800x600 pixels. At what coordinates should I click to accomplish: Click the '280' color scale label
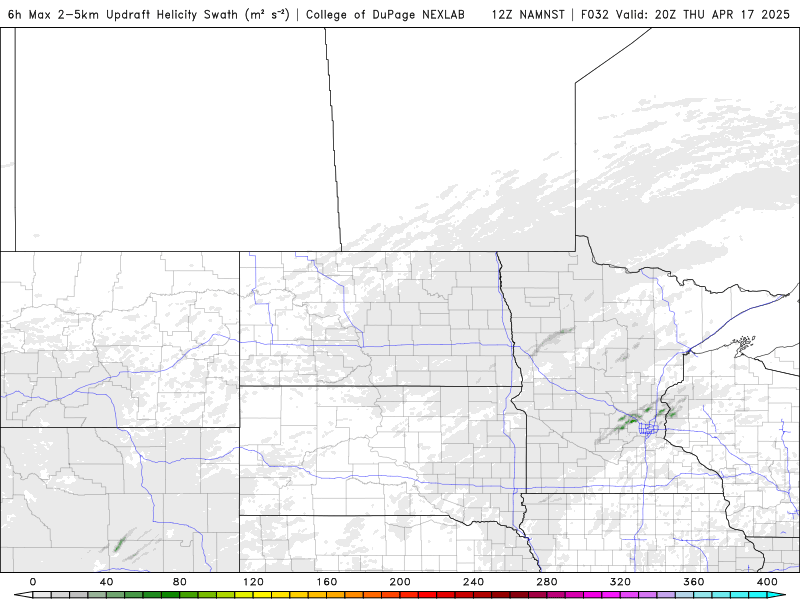click(x=547, y=582)
